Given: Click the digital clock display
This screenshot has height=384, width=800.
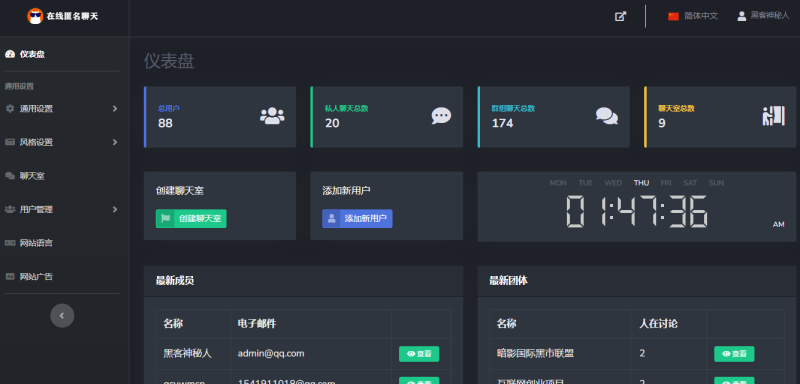Looking at the screenshot, I should point(636,211).
